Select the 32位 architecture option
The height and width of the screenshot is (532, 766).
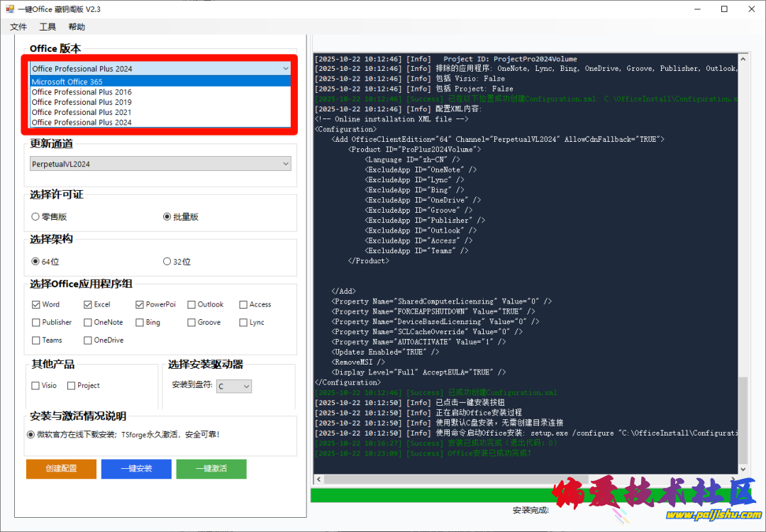(167, 262)
